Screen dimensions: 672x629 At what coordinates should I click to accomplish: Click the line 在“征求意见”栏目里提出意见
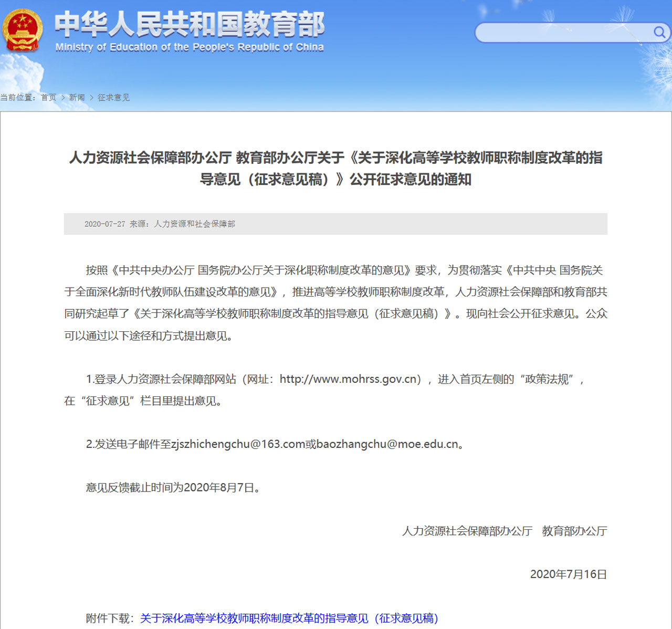(143, 401)
